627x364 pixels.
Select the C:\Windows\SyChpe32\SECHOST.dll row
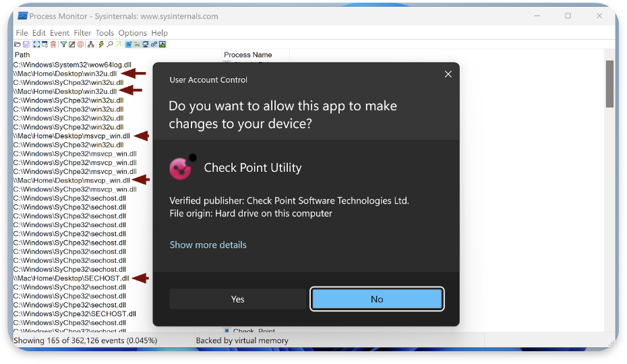75,314
